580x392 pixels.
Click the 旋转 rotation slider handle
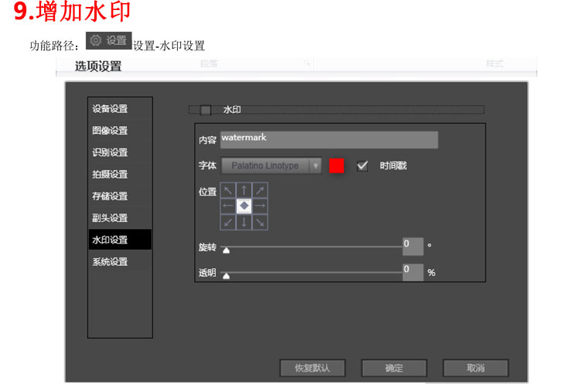(x=226, y=250)
